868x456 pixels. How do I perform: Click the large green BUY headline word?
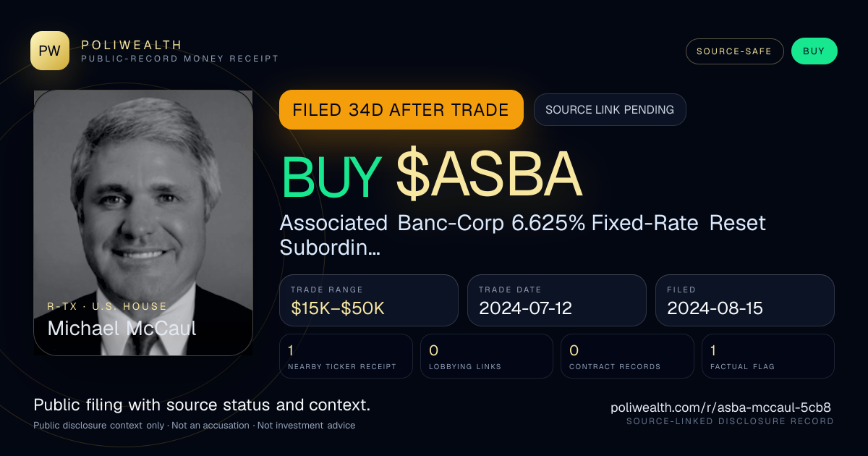(331, 177)
